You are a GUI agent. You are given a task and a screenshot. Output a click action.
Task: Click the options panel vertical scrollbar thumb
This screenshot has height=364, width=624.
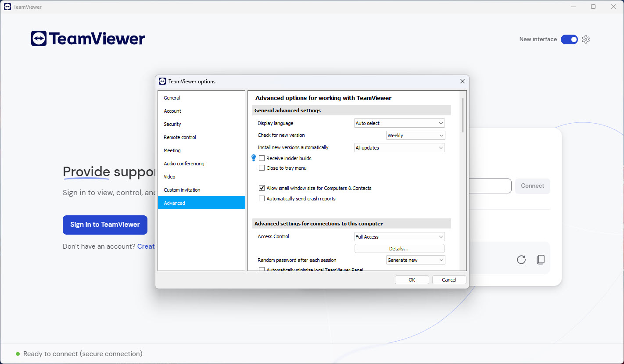click(463, 115)
